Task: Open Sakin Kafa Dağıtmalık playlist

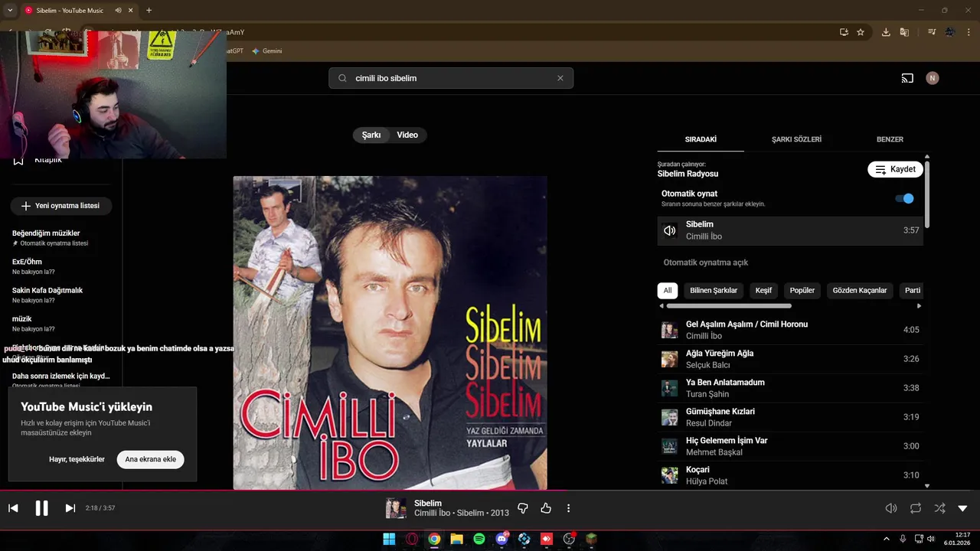Action: (x=61, y=295)
